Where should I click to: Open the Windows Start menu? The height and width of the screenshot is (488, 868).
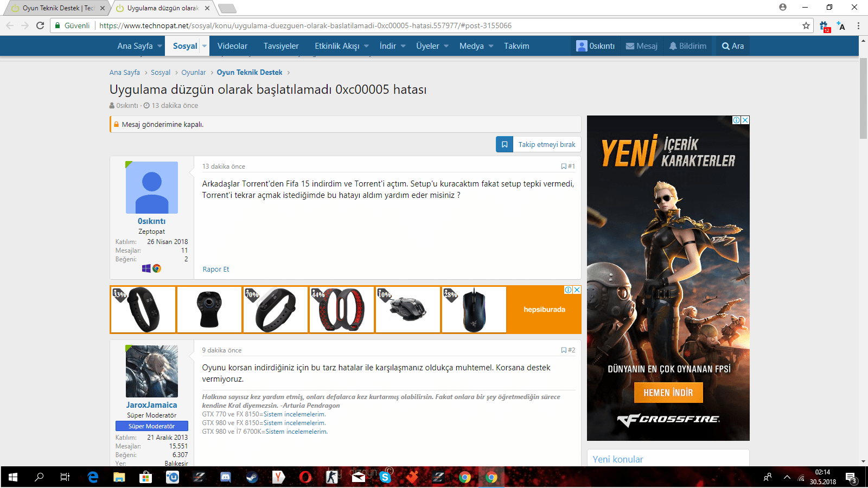click(13, 477)
